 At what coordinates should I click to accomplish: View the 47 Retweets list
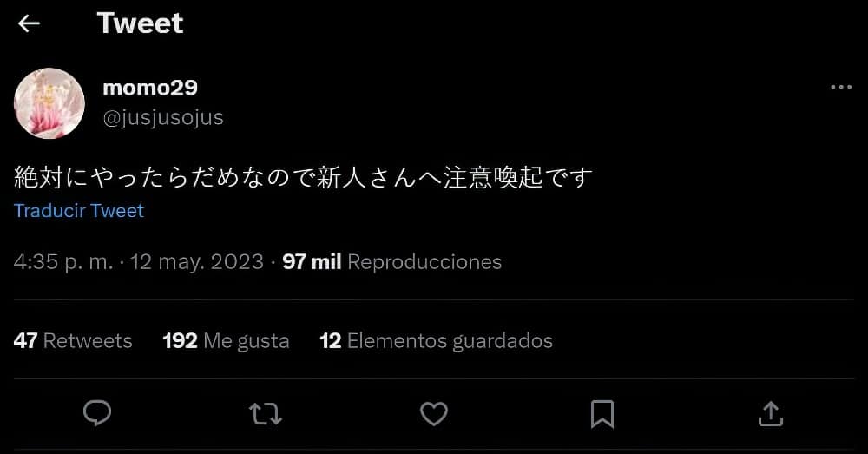pos(73,340)
